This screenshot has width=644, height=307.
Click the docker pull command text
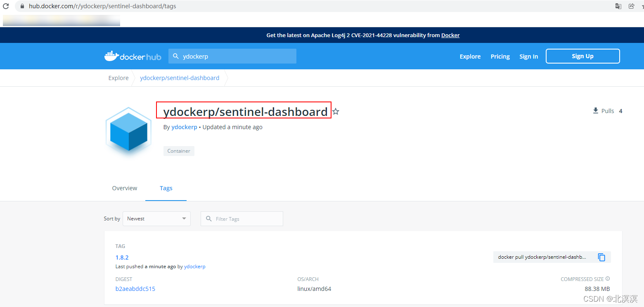point(542,257)
